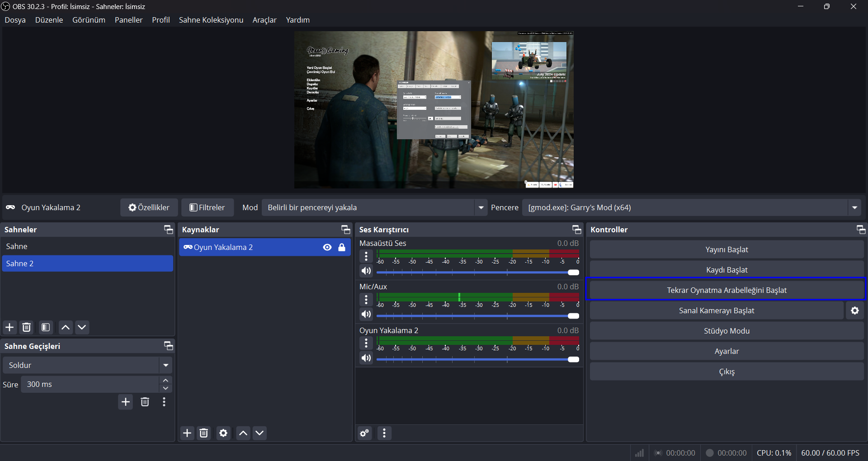Adjust Oyun Yakalama 2 volume slider
This screenshot has height=461, width=868.
(x=478, y=359)
